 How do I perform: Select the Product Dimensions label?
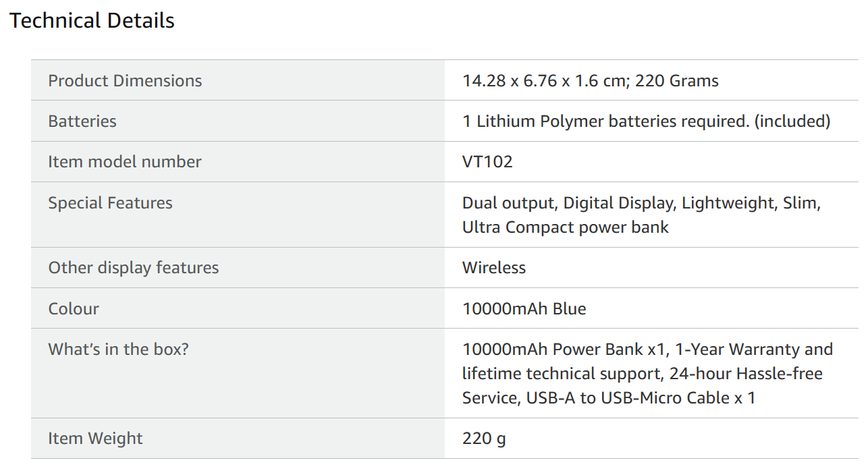(125, 81)
